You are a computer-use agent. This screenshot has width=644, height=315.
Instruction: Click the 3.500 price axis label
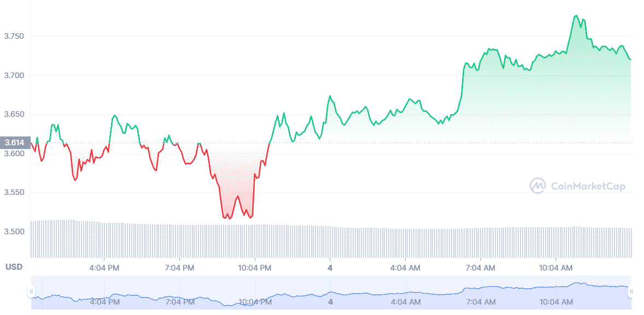[14, 231]
